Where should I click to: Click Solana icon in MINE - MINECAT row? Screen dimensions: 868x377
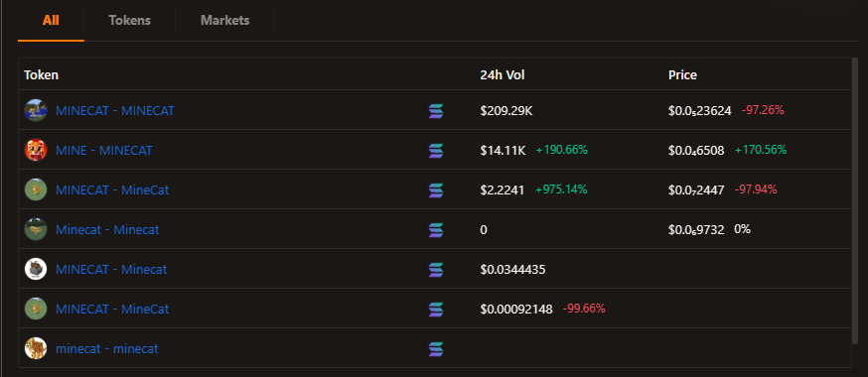point(436,151)
